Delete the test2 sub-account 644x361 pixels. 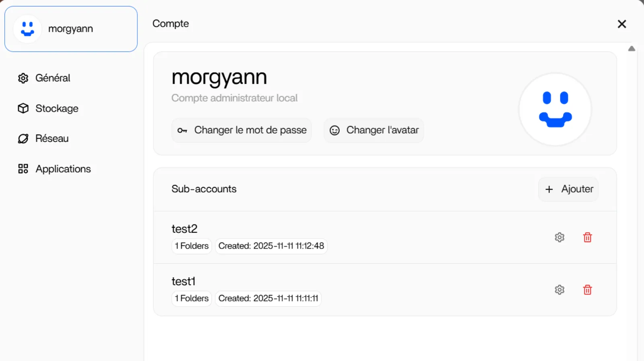click(x=587, y=237)
